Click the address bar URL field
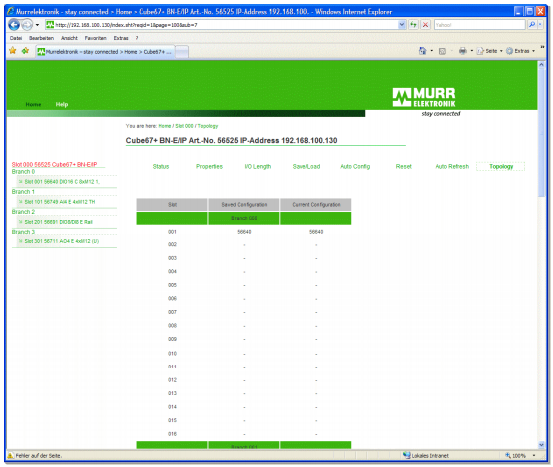553x467 pixels. (x=222, y=25)
